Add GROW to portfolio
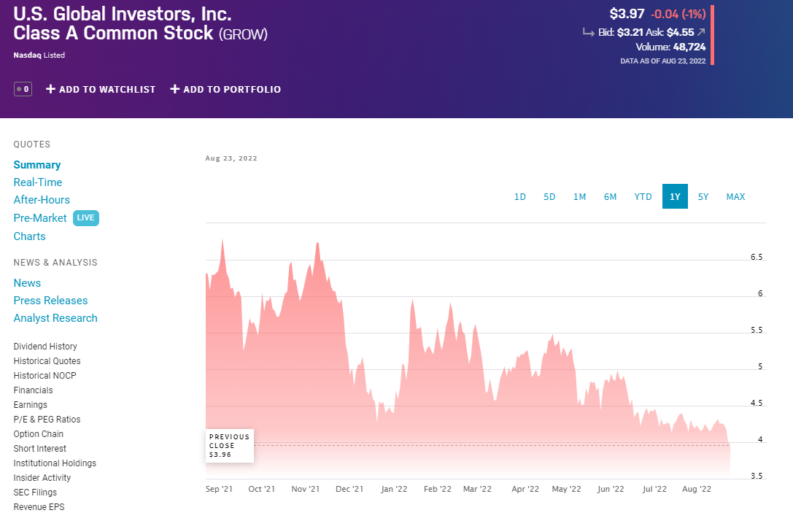Image resolution: width=793 pixels, height=521 pixels. (x=226, y=89)
